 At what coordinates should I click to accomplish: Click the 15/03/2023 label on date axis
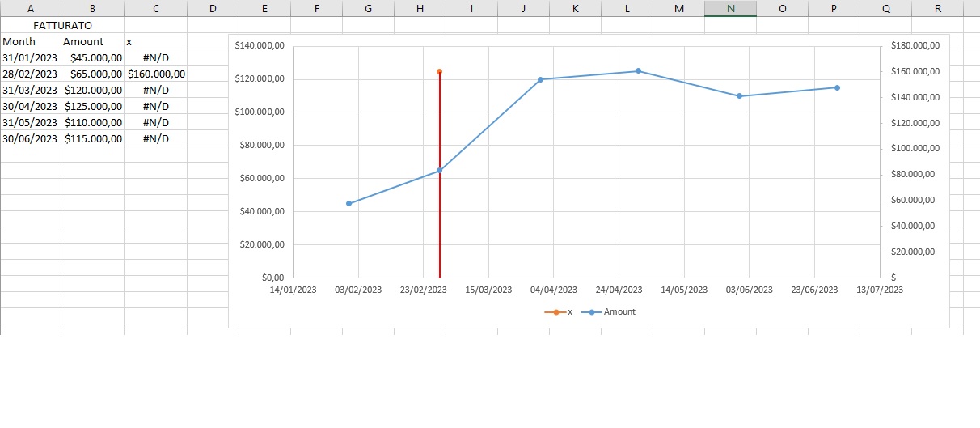[489, 290]
